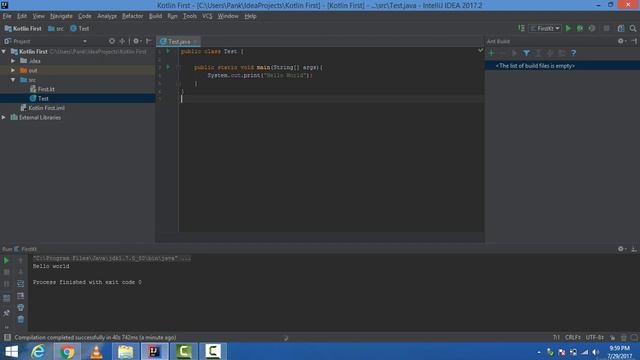The width and height of the screenshot is (640, 360).
Task: Open Search Everywhere magnifier icon
Action: pos(633,28)
